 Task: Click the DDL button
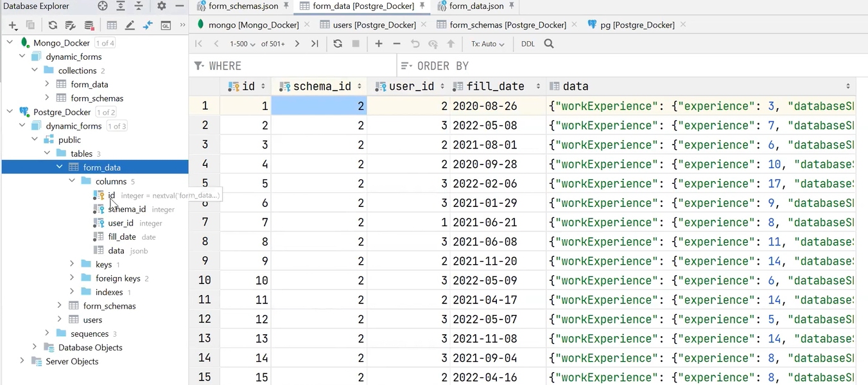tap(528, 44)
